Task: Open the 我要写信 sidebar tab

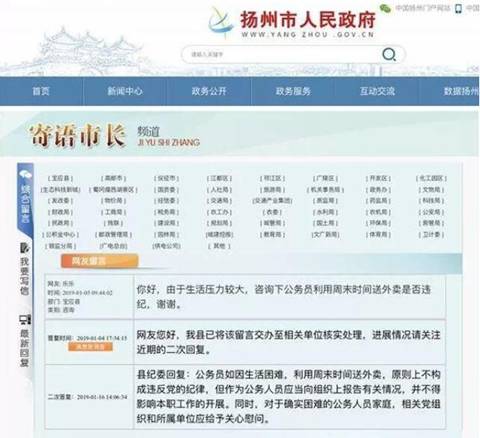Action: [25, 276]
